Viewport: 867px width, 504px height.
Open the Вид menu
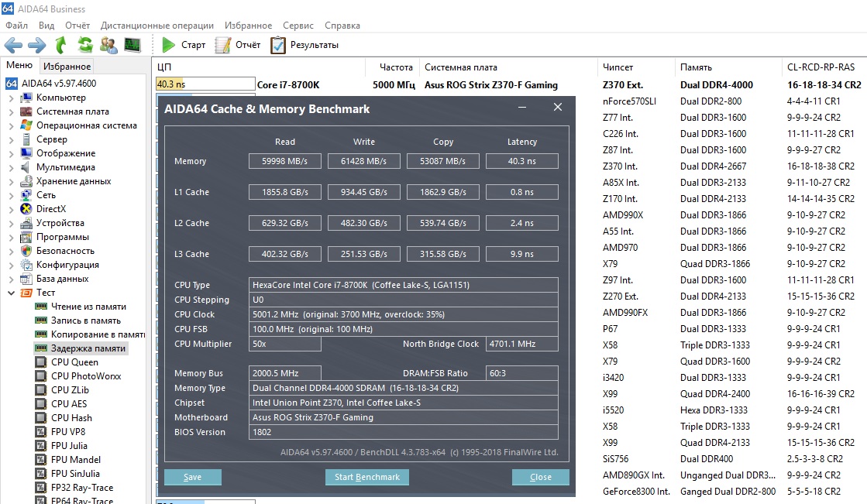[46, 26]
